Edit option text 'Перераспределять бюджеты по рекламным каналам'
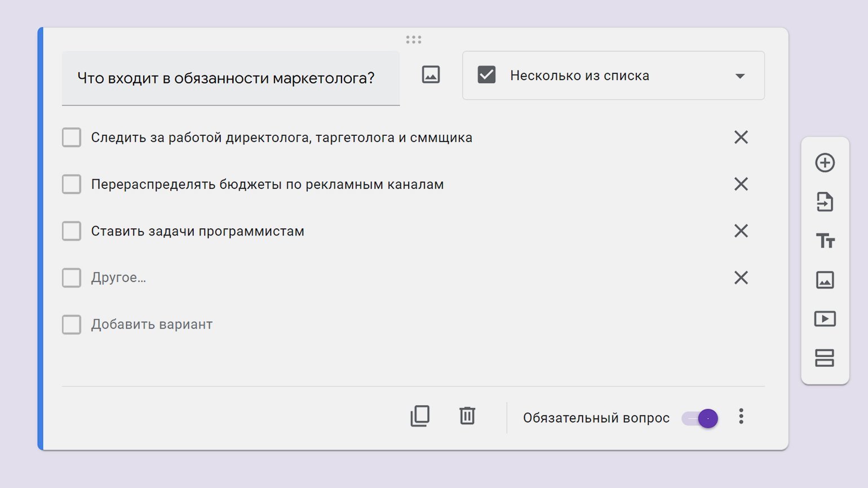This screenshot has height=488, width=868. tap(267, 184)
